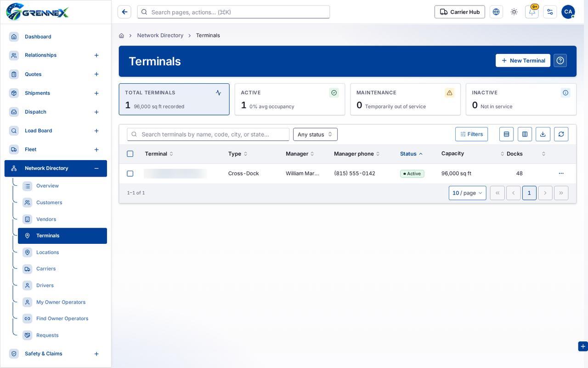Select all terminals with header checkbox
The height and width of the screenshot is (368, 588).
point(130,154)
